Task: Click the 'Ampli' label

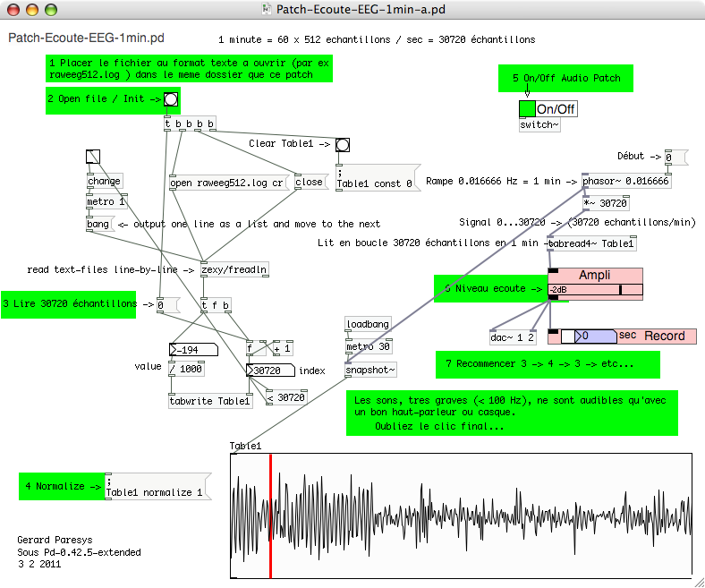Action: click(x=594, y=275)
